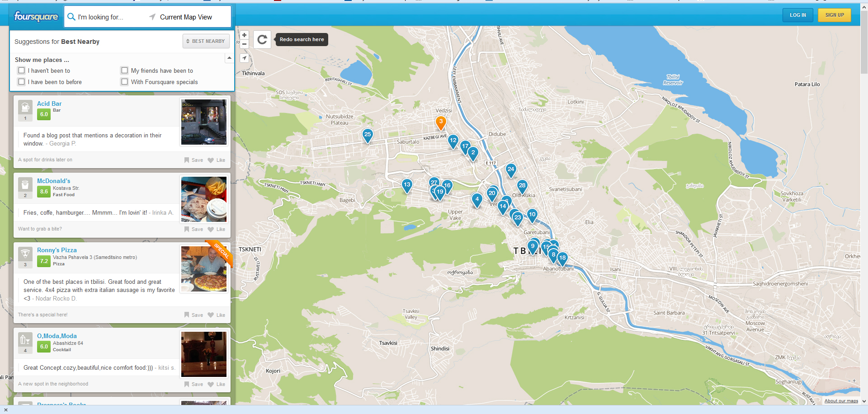Screen dimensions: 868x414
Task: Select map pin number 24
Action: tap(511, 170)
